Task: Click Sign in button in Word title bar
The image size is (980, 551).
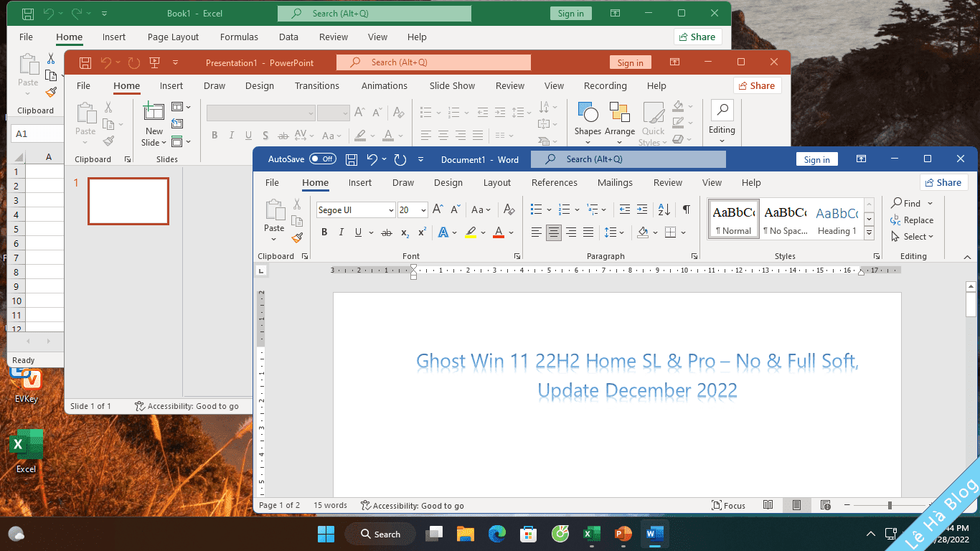Action: [x=816, y=160]
